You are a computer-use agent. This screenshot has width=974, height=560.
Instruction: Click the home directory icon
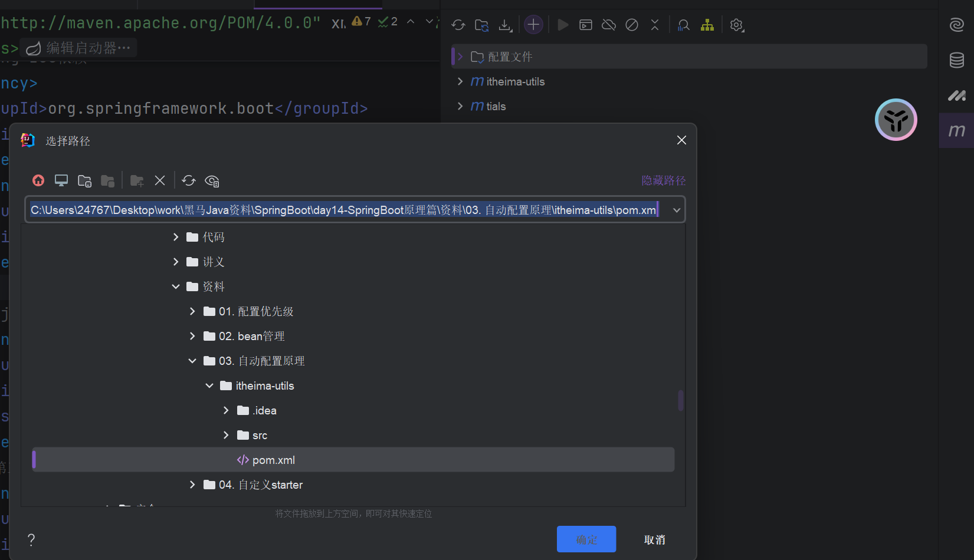pos(38,180)
